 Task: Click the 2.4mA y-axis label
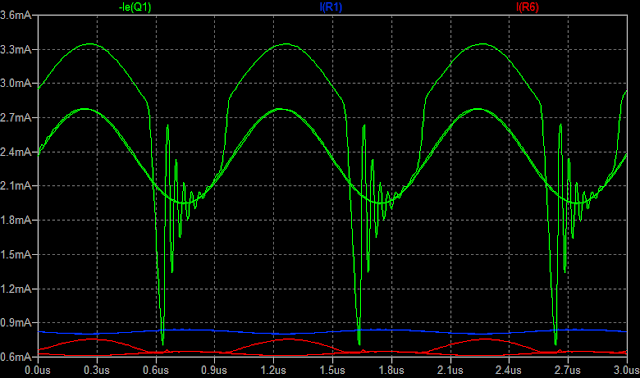[x=16, y=152]
